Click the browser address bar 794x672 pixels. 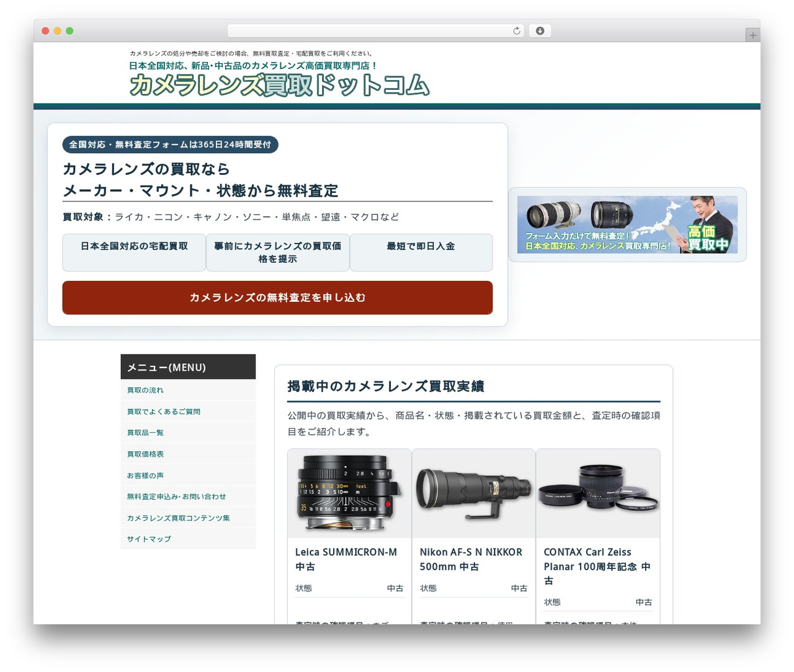point(375,31)
